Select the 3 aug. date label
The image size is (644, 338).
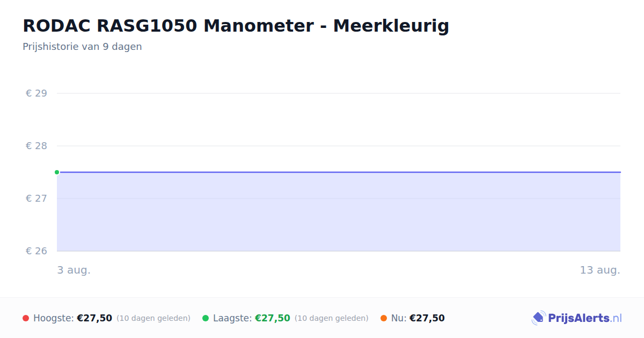click(x=74, y=270)
